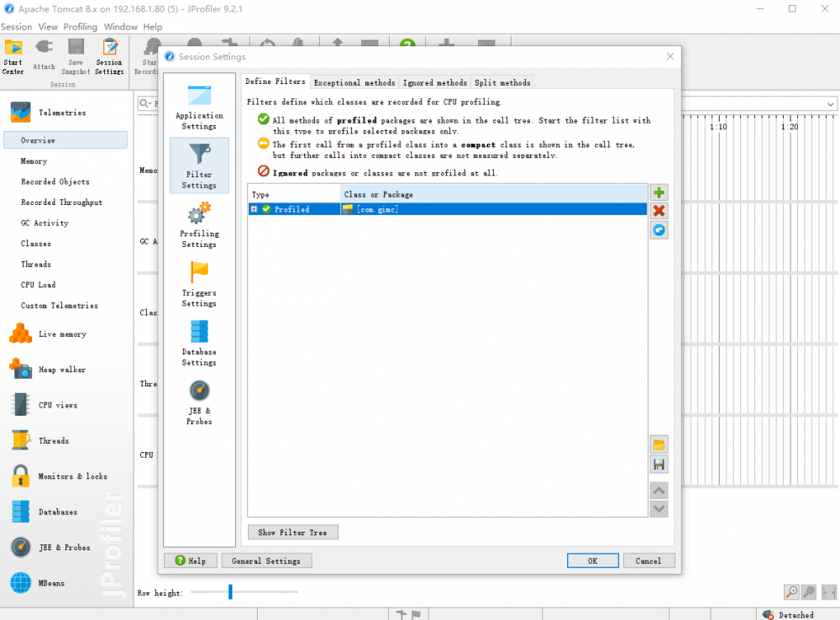Reset filters with blue circular arrow icon
Screen dimensions: 840x620
click(x=659, y=230)
